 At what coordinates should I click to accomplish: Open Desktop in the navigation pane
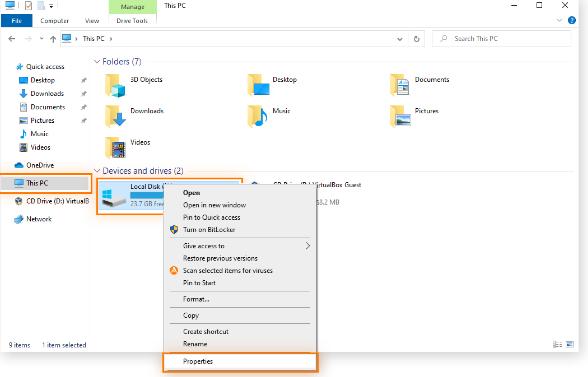[38, 80]
